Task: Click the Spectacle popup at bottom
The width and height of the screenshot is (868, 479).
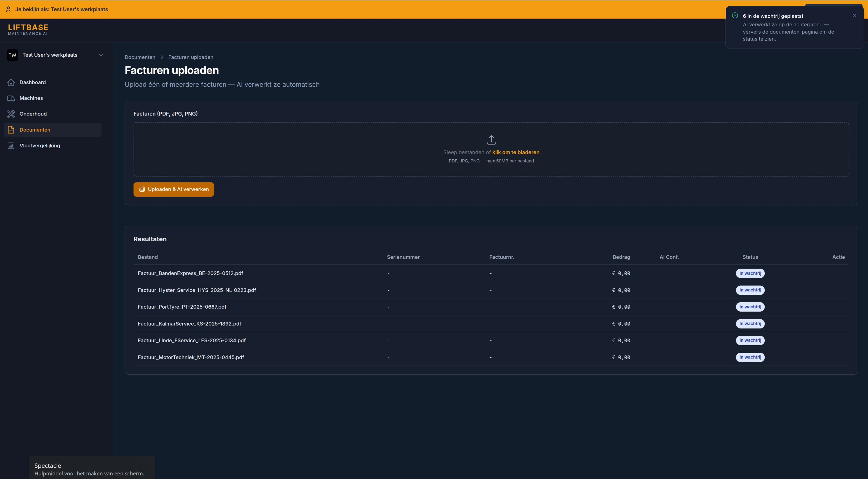Action: point(92,468)
